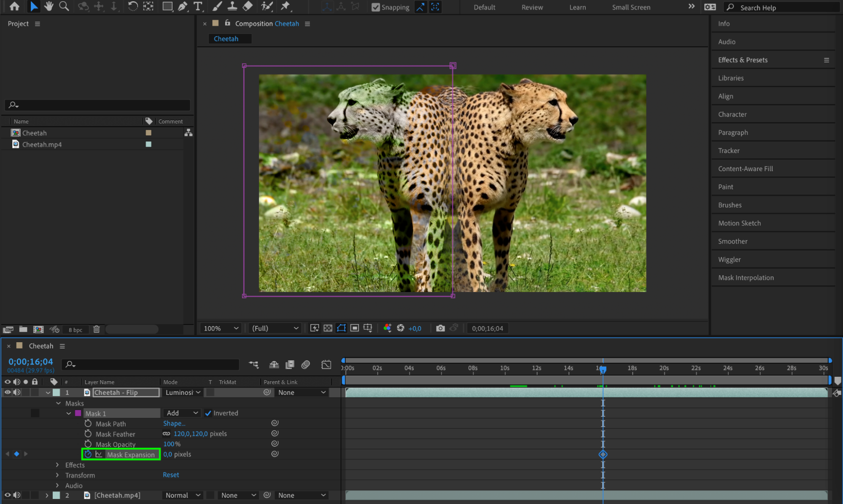Select the Zoom tool in toolbar

coord(64,6)
